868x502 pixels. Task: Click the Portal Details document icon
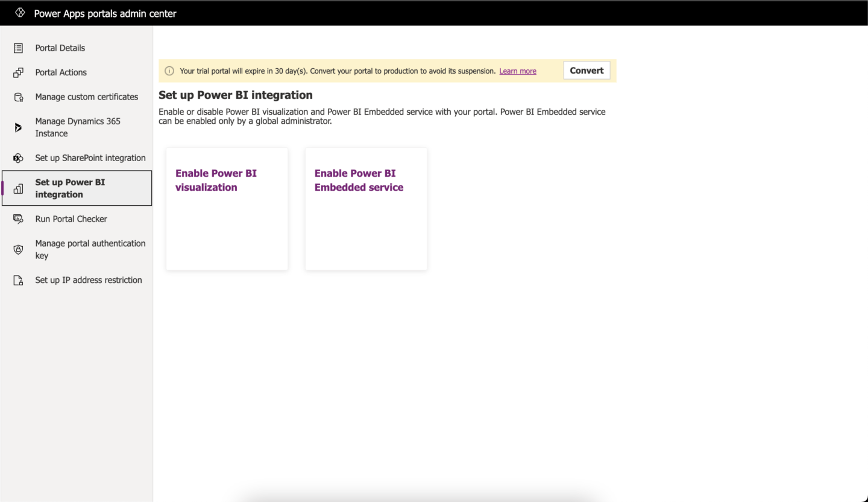pos(18,48)
